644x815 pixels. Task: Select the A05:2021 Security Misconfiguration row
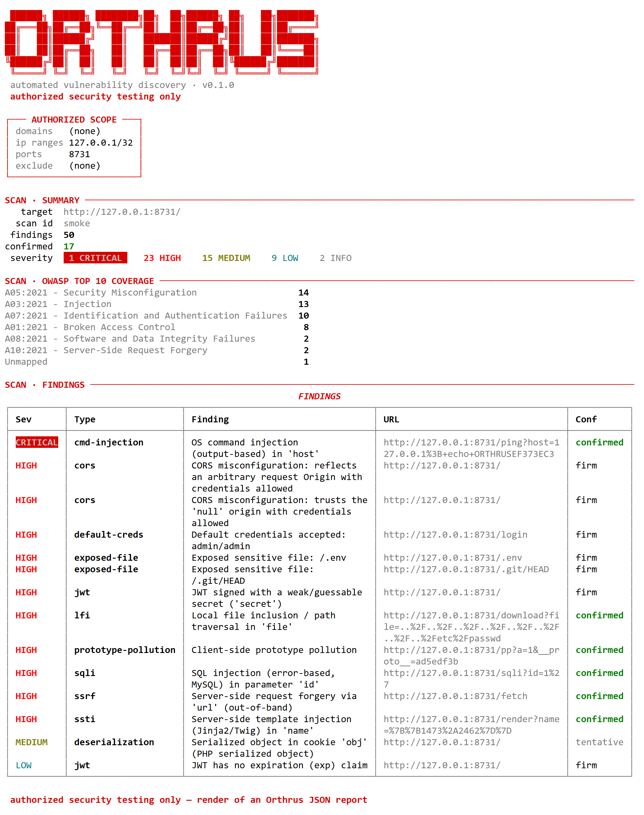pyautogui.click(x=157, y=293)
